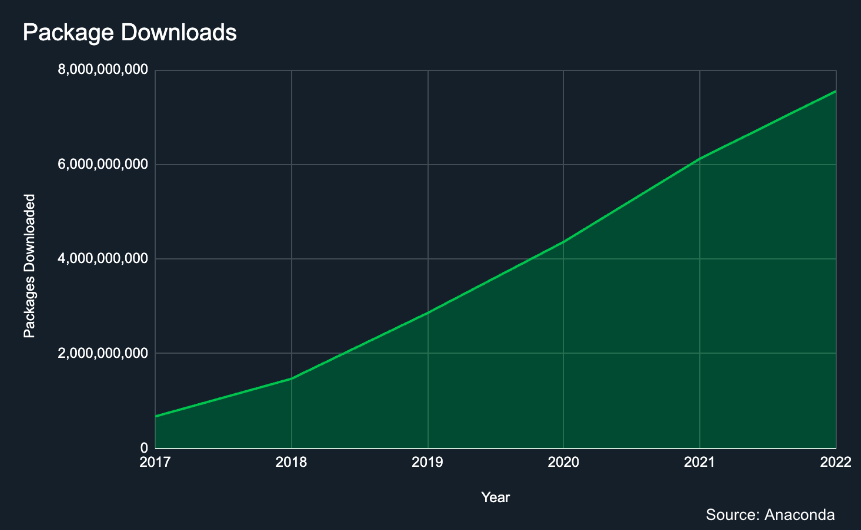The image size is (861, 530).
Task: Click the 2022 x-axis label
Action: (x=836, y=462)
